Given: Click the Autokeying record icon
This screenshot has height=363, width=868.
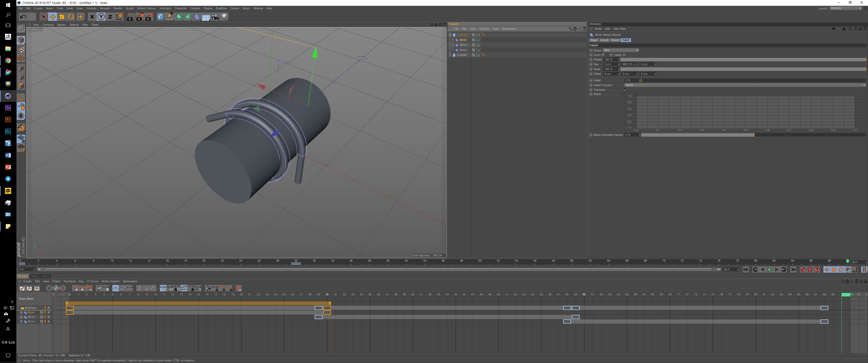Looking at the screenshot, I should (810, 269).
